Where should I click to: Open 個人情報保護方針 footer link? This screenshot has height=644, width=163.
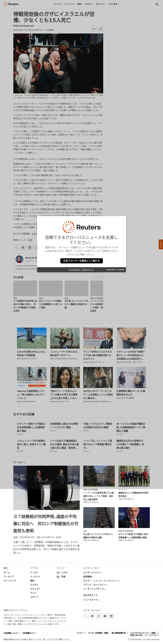(x=120, y=633)
